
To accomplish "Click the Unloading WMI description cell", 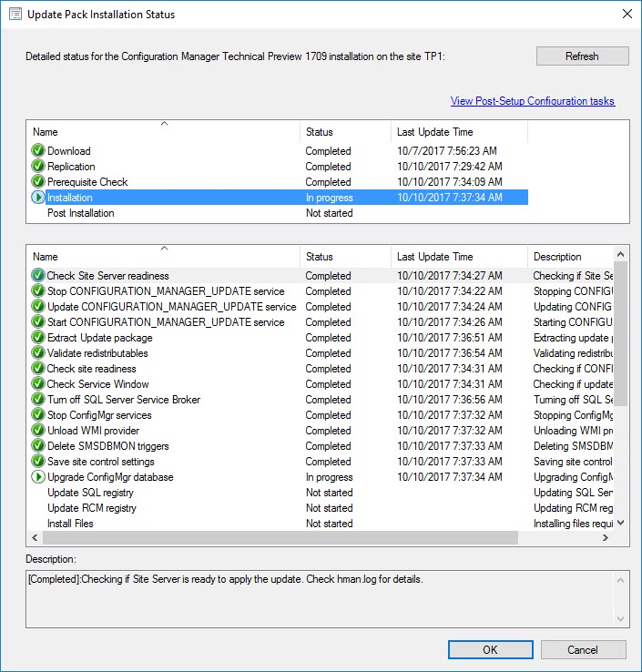I will click(x=573, y=431).
